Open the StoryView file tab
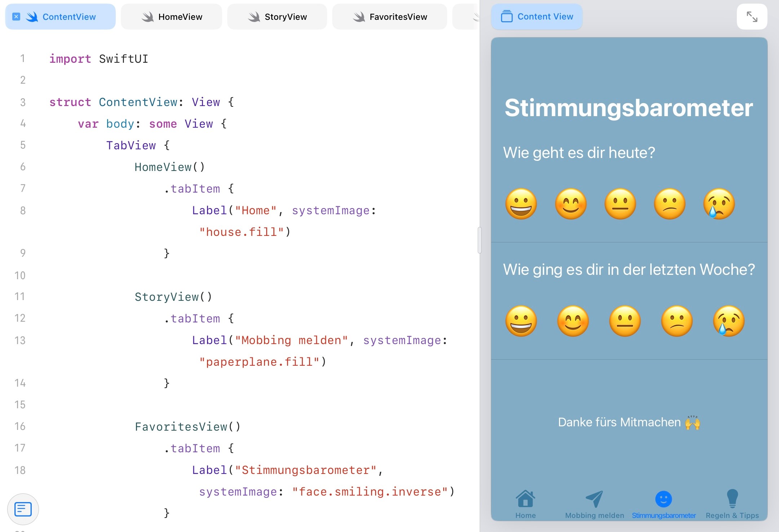779x532 pixels. 277,17
